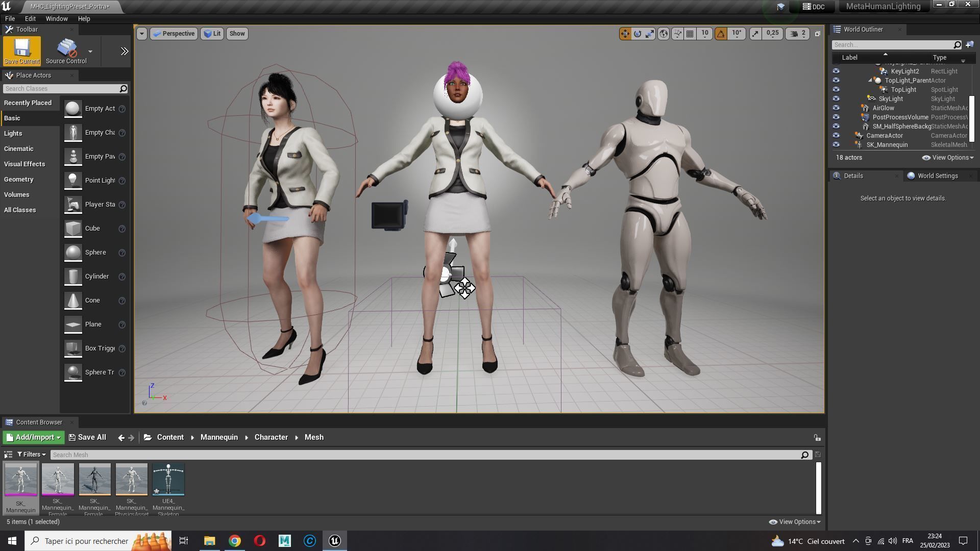Select the UE4_Mannequin_Skeleton asset thumbnail

click(x=168, y=480)
